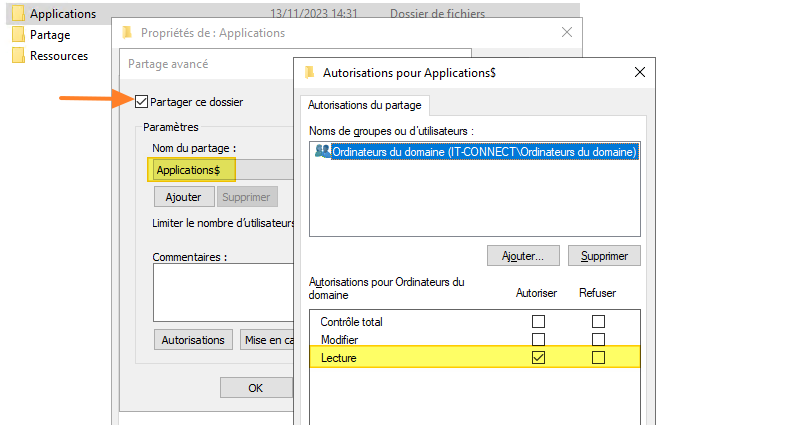Viewport: 800px width, 425px height.
Task: Click the Applications folder icon
Action: click(x=18, y=14)
